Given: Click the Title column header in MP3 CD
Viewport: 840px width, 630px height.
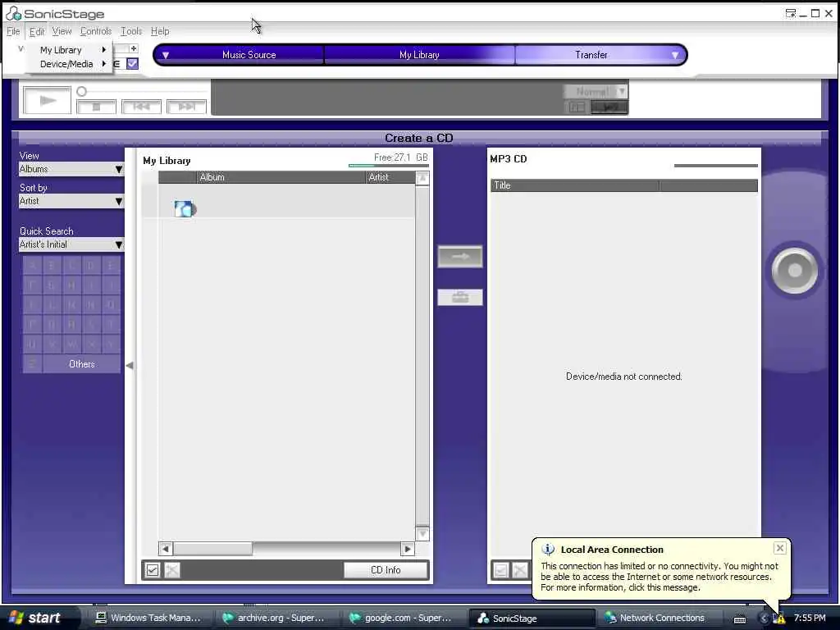Looking at the screenshot, I should click(x=575, y=185).
